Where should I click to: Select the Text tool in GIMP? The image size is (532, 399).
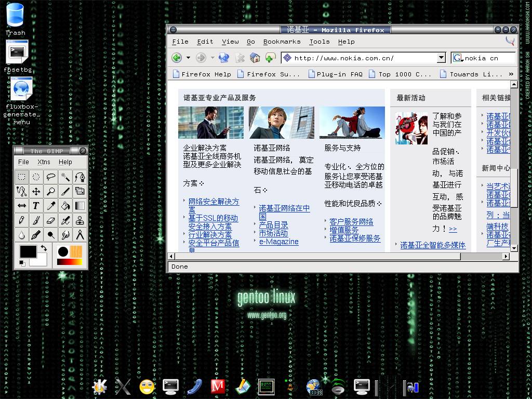[x=36, y=206]
